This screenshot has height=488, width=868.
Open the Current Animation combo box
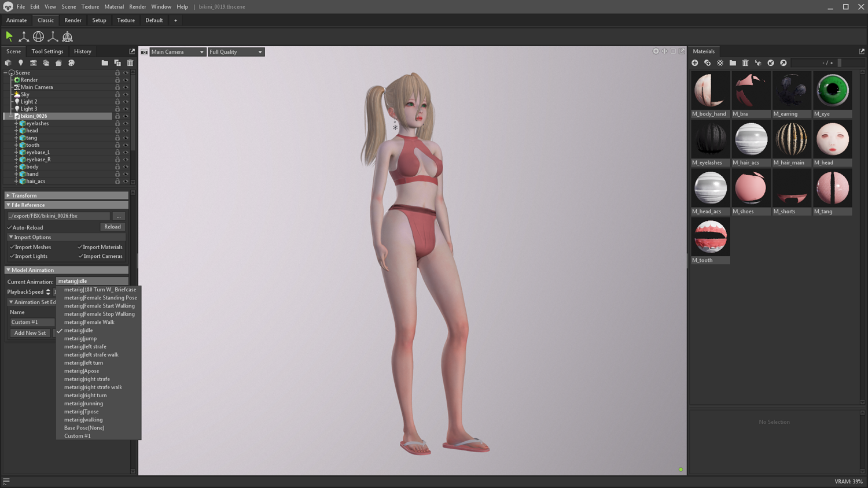point(92,281)
